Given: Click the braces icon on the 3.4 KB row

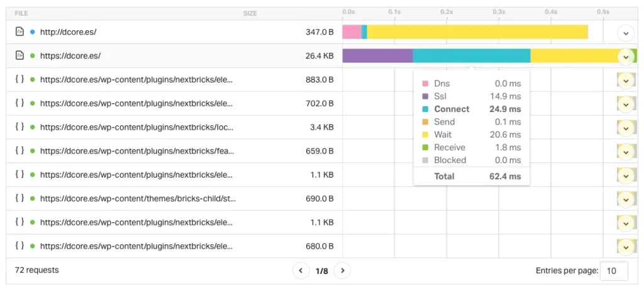Looking at the screenshot, I should 19,127.
